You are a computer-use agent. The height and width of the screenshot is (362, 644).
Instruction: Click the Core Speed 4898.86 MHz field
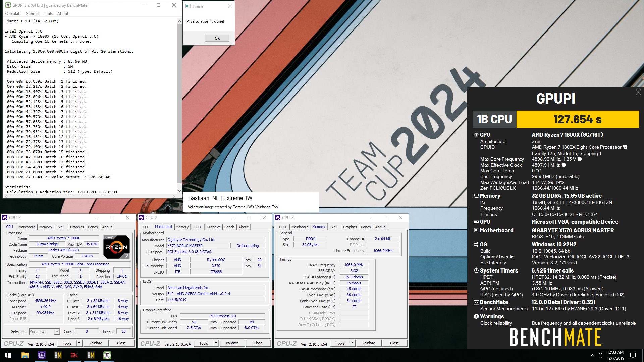46,301
